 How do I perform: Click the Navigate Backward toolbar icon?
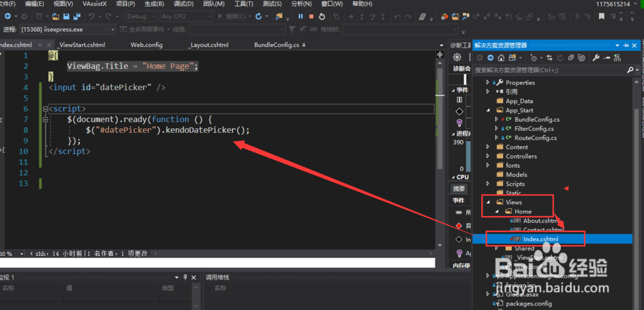tap(8, 17)
